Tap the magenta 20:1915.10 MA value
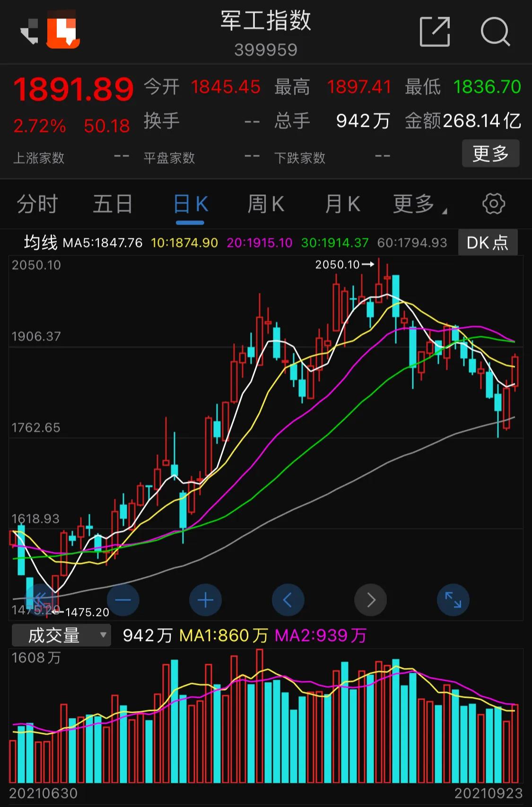 (260, 243)
